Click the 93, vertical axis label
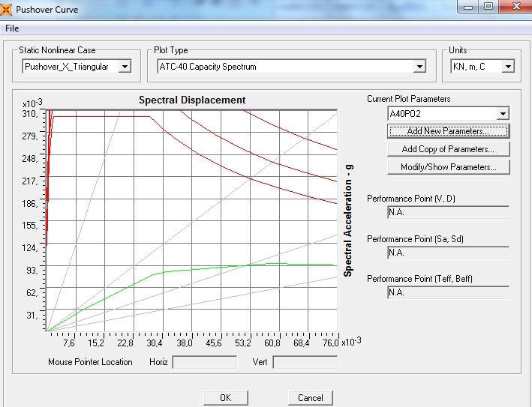 32,271
